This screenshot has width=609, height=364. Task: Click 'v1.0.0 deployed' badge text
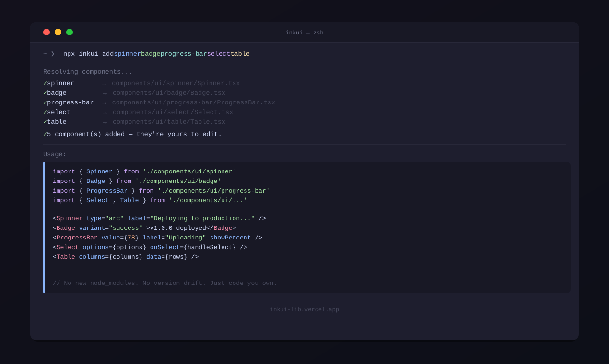(178, 228)
